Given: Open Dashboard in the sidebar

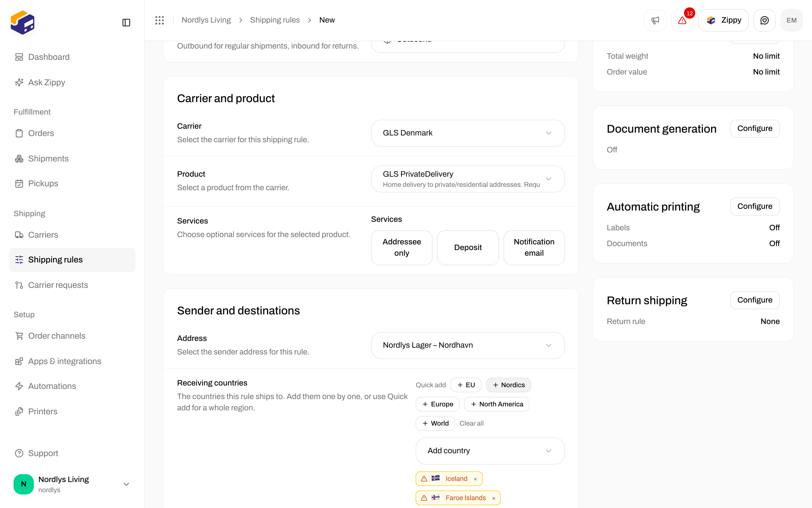Looking at the screenshot, I should pos(72,57).
